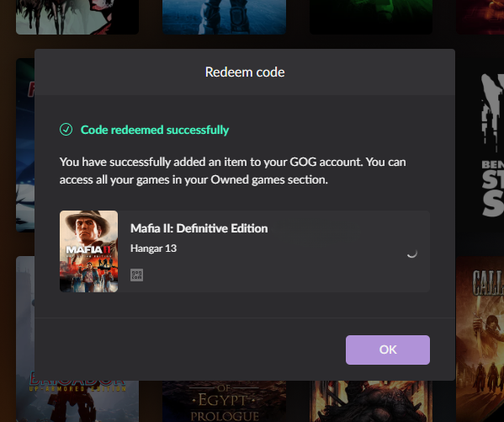Open the Egypt Prologue game tile behind dialog
This screenshot has height=422, width=504.
(224, 402)
